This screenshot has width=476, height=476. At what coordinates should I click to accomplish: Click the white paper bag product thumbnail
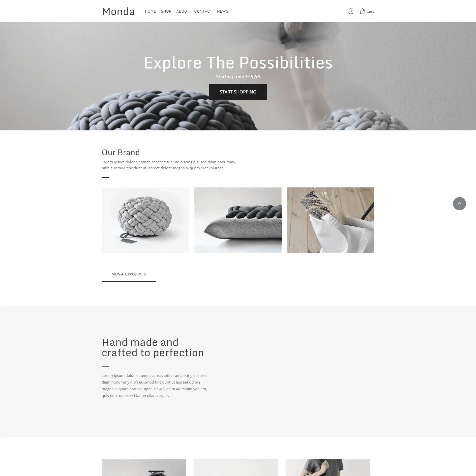point(330,220)
